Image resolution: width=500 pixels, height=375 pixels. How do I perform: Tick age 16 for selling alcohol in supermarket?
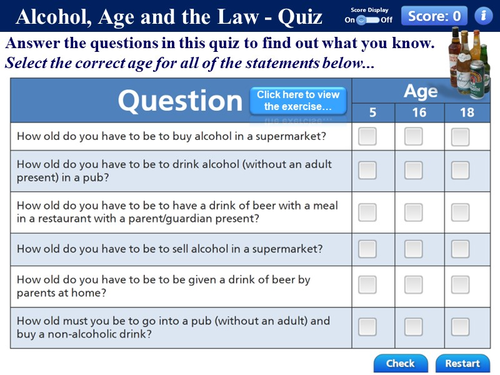414,249
